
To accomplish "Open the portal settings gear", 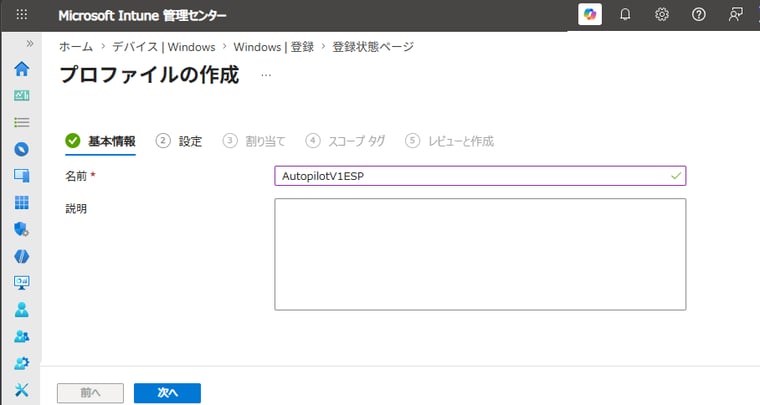I will tap(662, 15).
